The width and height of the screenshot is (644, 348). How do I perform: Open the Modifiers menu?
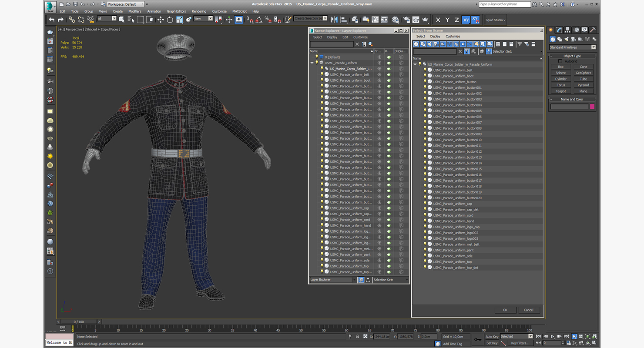[x=135, y=11]
